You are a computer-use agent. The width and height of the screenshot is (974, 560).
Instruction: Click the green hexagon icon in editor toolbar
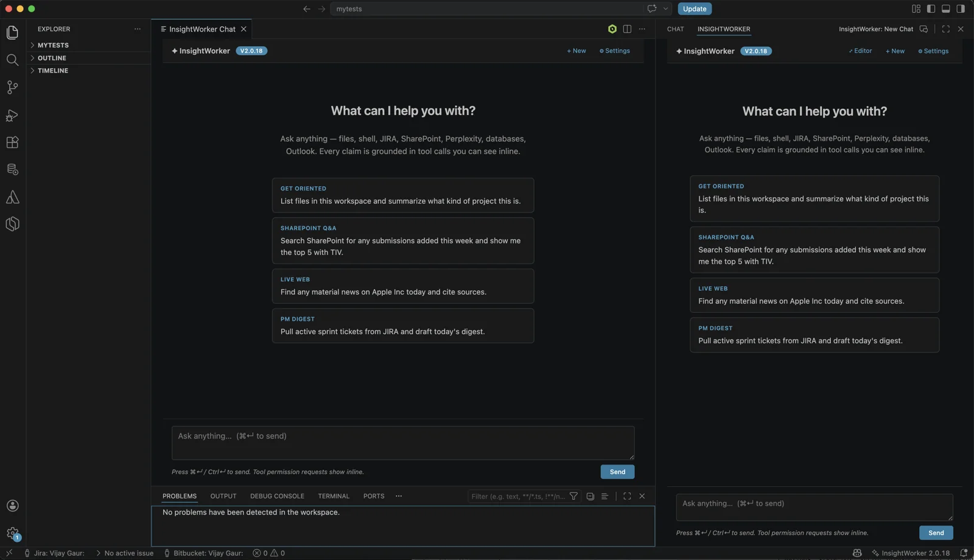pos(612,29)
